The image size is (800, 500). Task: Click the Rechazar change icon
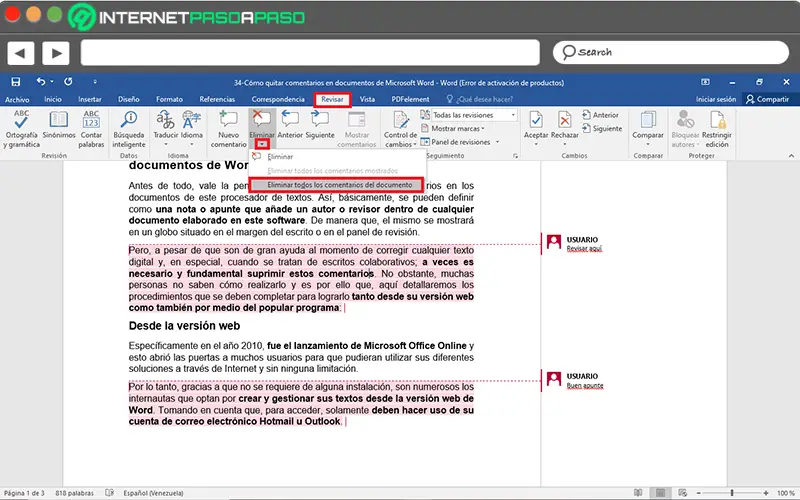[564, 120]
